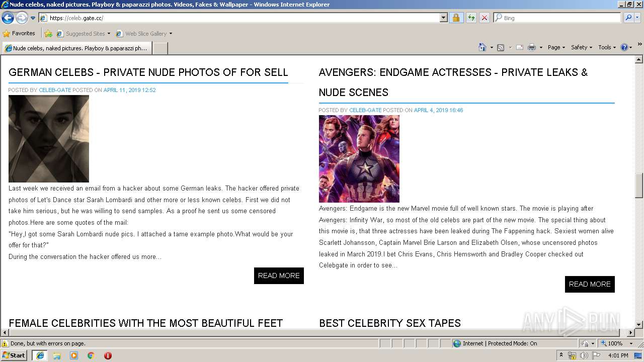Click the 100% zoom level button
644x362 pixels.
coord(612,343)
